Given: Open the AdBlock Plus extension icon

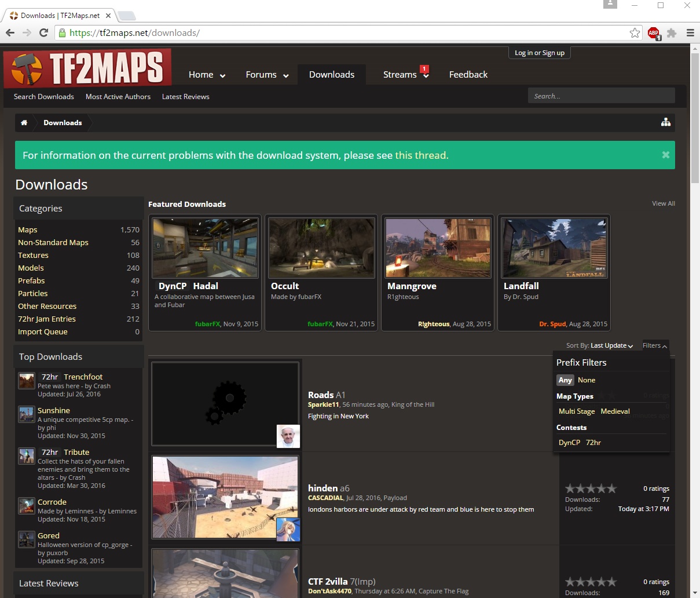Looking at the screenshot, I should point(654,33).
